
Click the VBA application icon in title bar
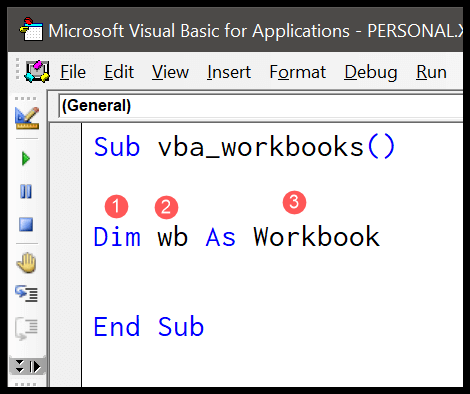click(31, 29)
